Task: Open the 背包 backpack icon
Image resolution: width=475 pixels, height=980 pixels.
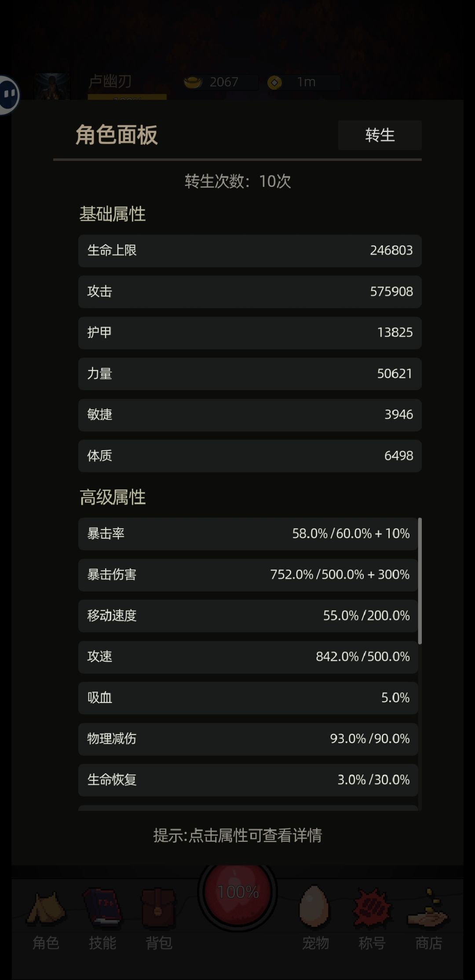Action: [158, 908]
